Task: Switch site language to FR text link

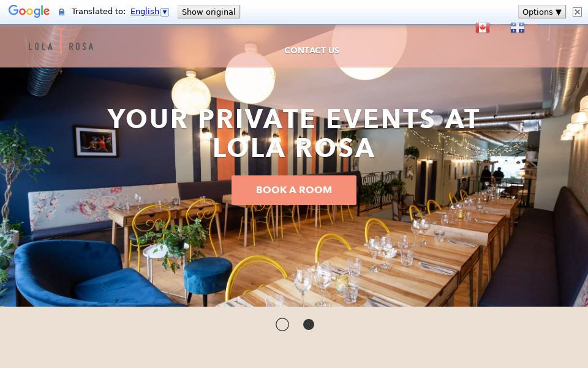Action: (x=532, y=28)
